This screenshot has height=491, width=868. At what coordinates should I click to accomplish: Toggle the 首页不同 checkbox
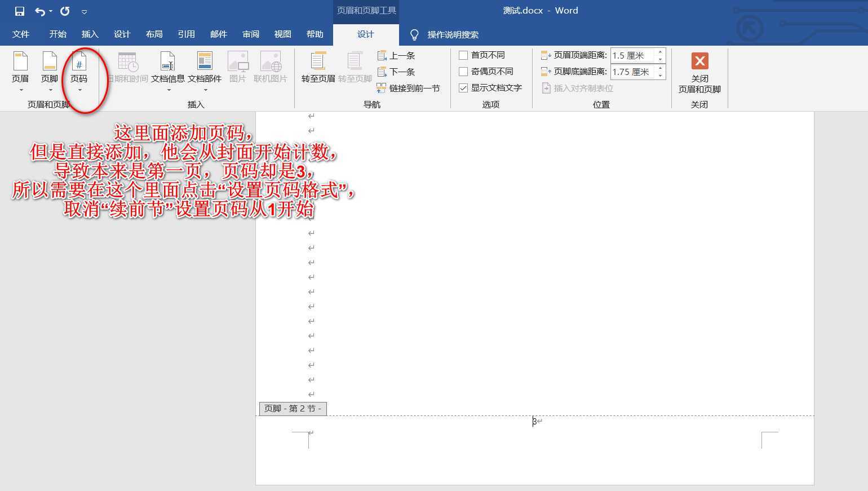pyautogui.click(x=463, y=55)
